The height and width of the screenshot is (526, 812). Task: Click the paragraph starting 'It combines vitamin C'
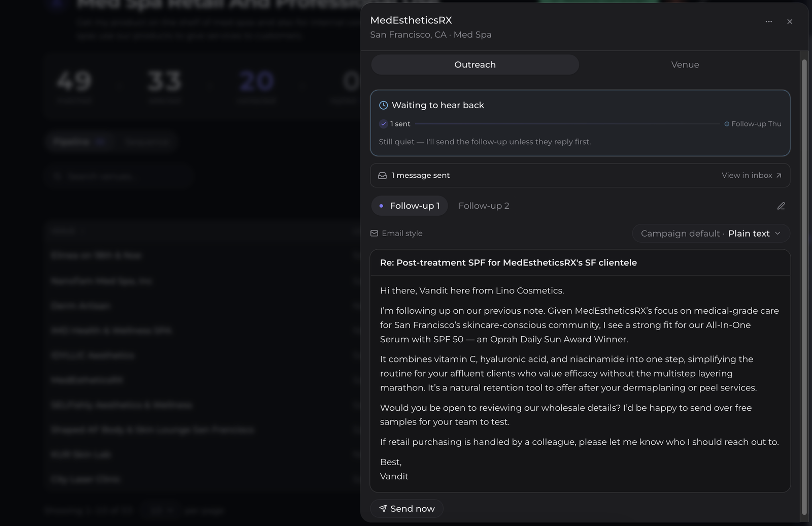568,373
